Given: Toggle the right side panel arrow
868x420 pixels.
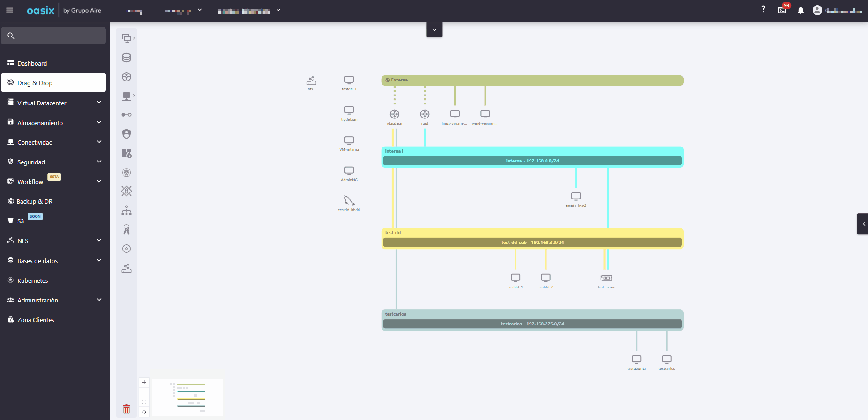Looking at the screenshot, I should (863, 224).
